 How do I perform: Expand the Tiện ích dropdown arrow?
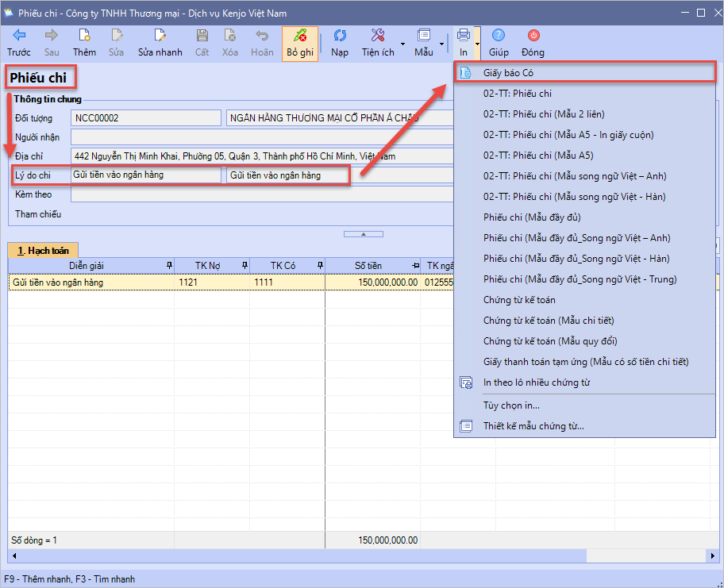402,44
